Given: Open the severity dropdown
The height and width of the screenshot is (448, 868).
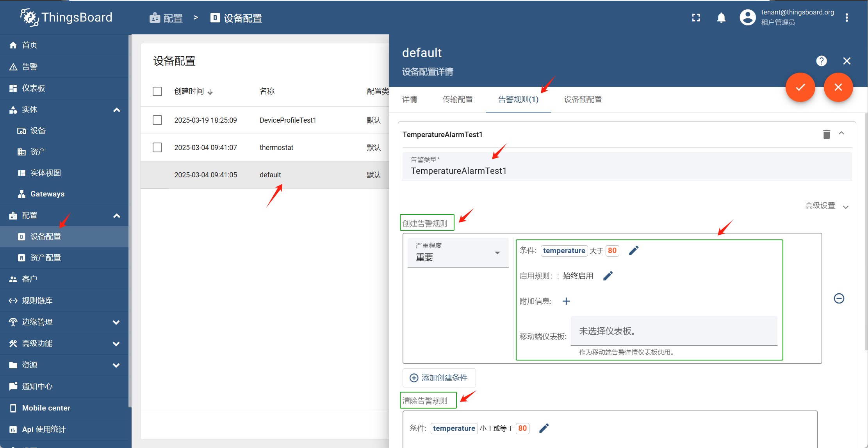Looking at the screenshot, I should click(x=458, y=253).
